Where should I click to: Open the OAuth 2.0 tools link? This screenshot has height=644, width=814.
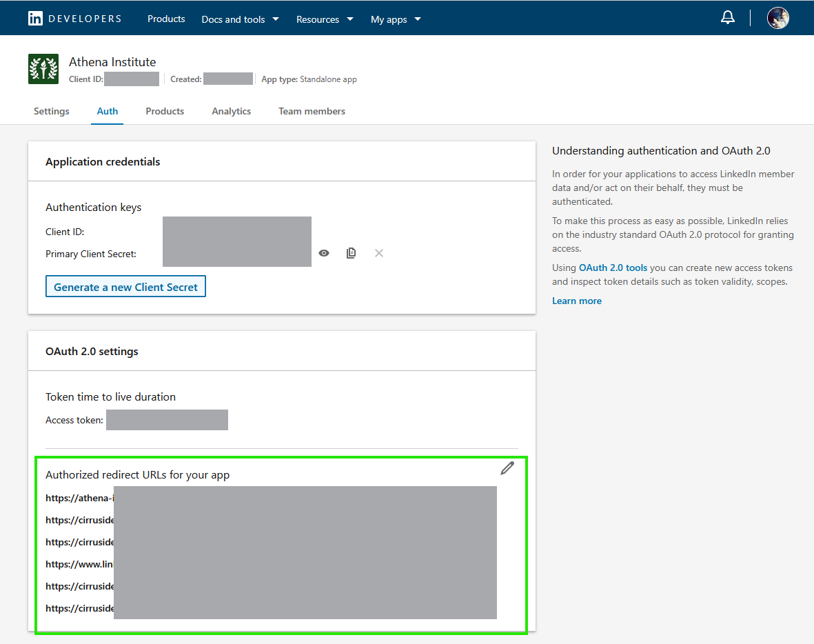[x=613, y=268]
